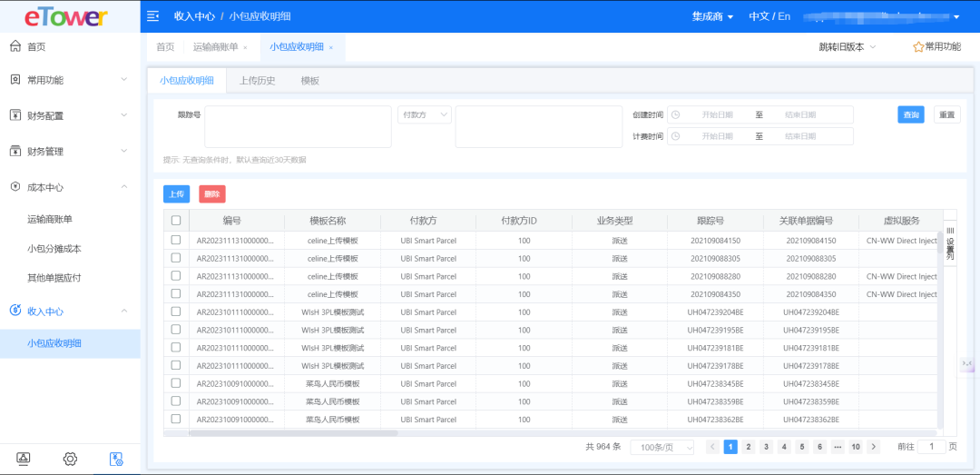Toggle the select-all checkbox in table header
Viewport: 980px width, 475px height.
176,221
